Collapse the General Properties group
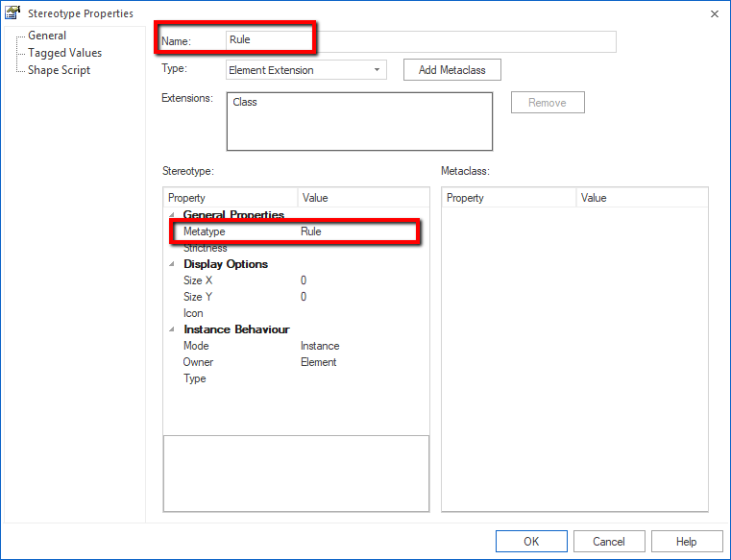 173,215
